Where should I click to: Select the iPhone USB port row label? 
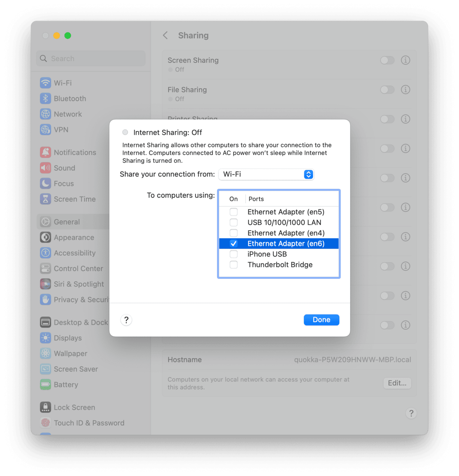(x=267, y=254)
